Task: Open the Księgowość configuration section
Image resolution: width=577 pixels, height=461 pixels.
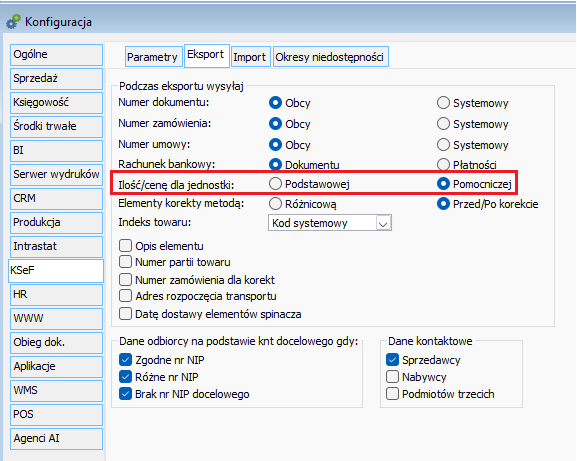Action: click(x=56, y=102)
